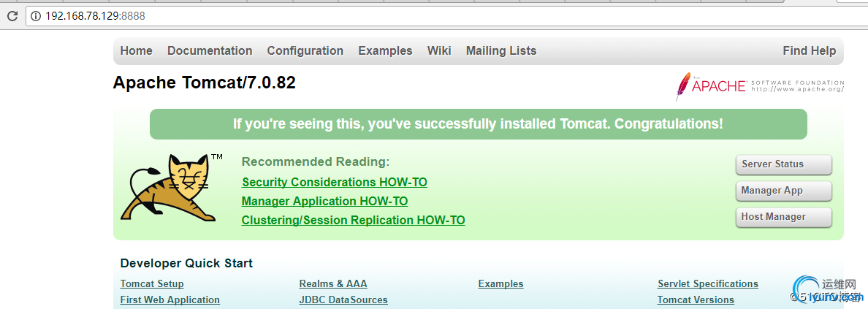Click the Host Manager button
The height and width of the screenshot is (309, 868).
tap(784, 217)
